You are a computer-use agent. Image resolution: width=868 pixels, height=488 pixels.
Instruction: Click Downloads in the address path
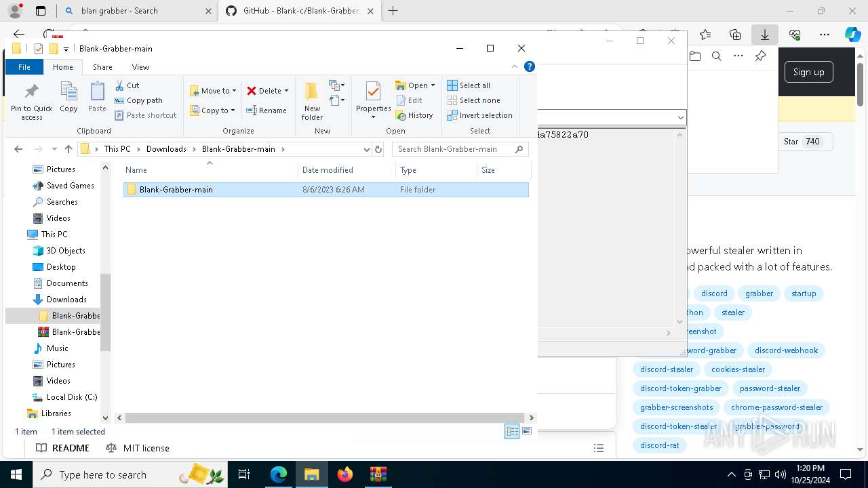coord(166,149)
